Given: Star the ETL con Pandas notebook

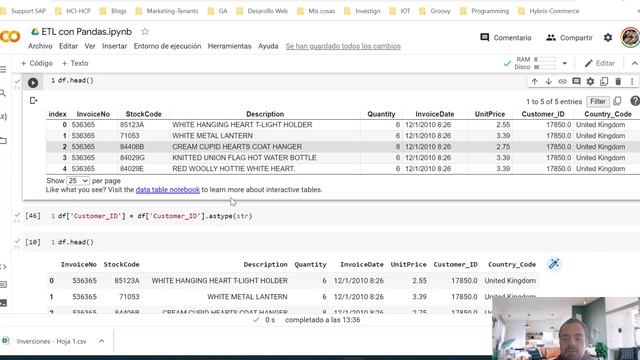Looking at the screenshot, I should [145, 31].
